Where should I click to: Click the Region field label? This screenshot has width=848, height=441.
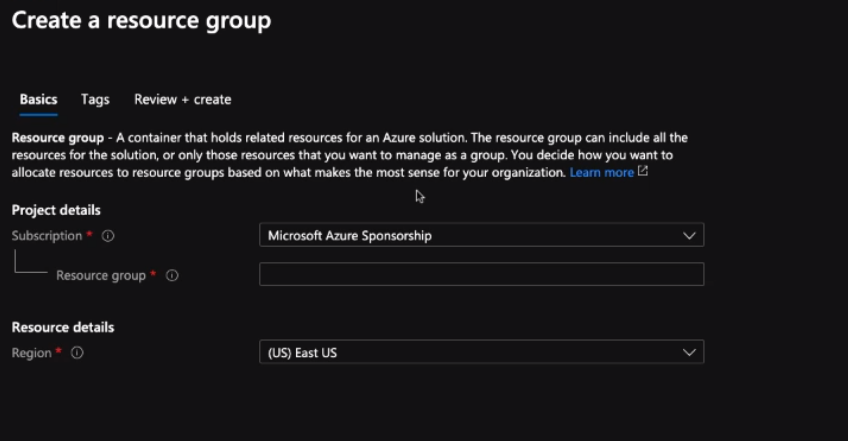coord(31,353)
